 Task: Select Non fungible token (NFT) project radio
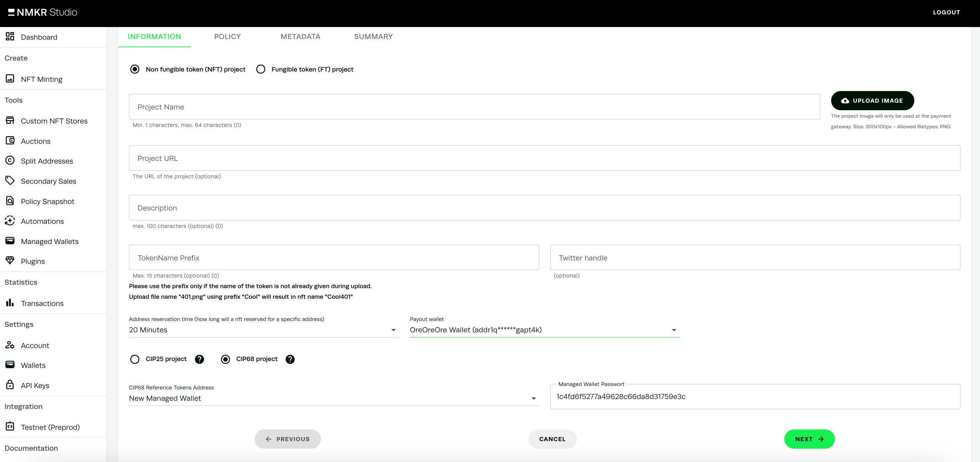(x=135, y=69)
